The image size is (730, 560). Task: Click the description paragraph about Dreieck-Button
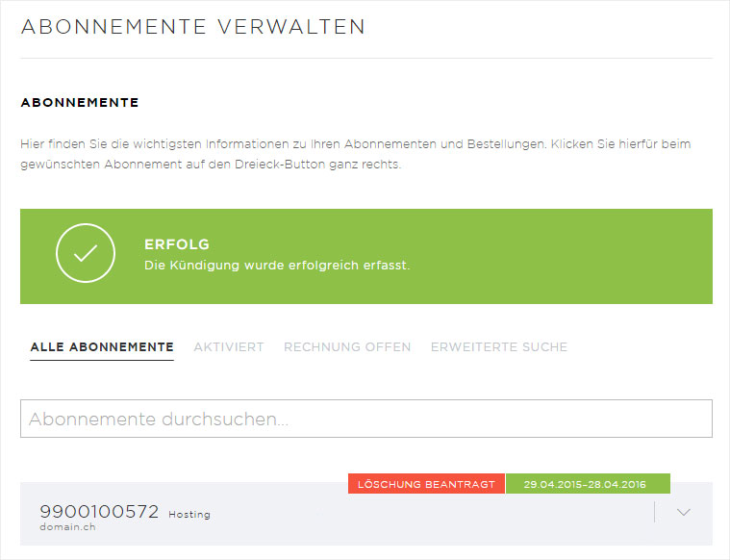coord(356,154)
